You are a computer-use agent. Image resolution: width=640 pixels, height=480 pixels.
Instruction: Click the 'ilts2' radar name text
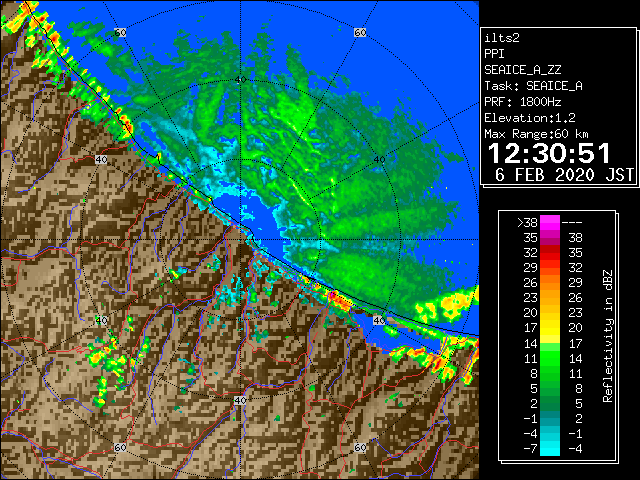click(502, 38)
